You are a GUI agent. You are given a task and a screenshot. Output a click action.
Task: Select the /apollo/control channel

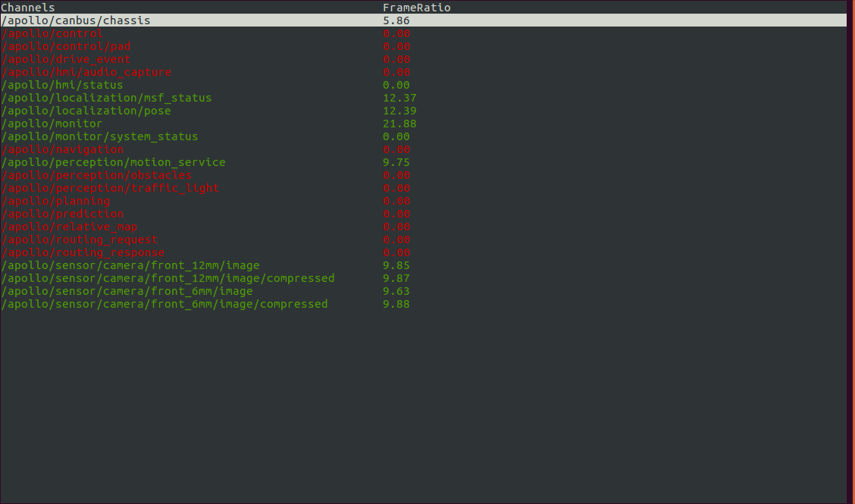(52, 34)
